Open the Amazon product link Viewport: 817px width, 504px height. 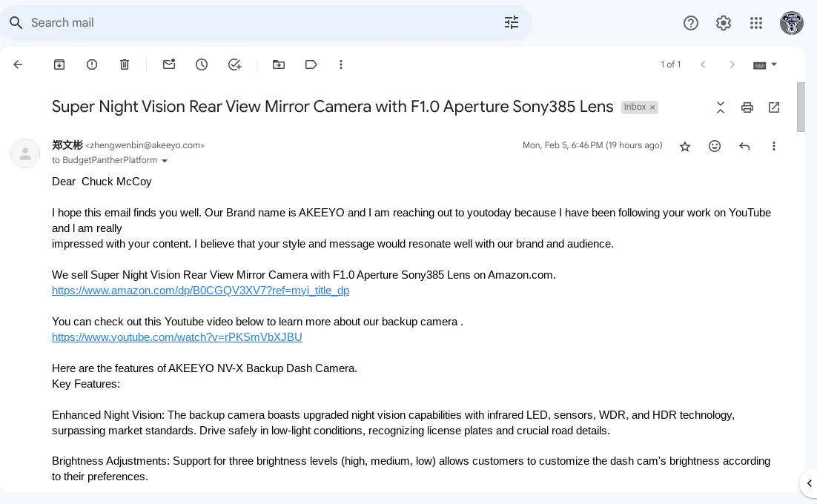(x=201, y=291)
